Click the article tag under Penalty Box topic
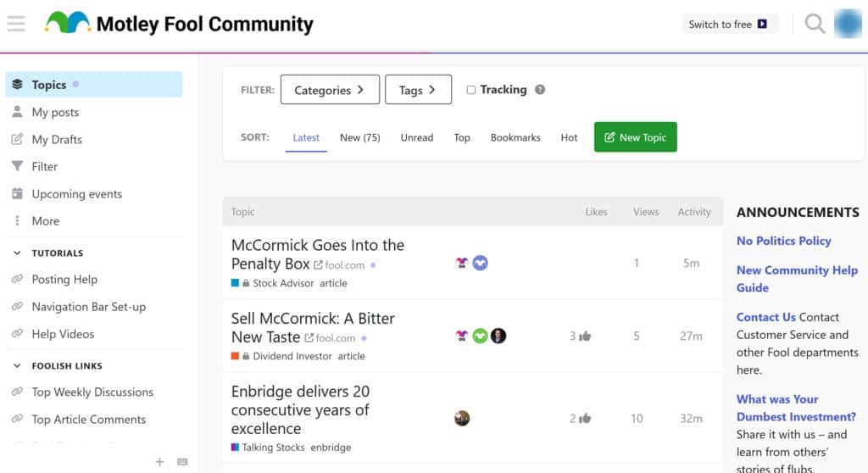The width and height of the screenshot is (868, 473). (x=333, y=283)
